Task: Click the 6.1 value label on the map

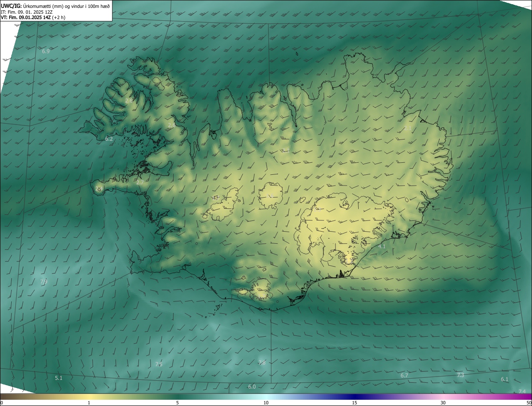Action: [x=505, y=379]
